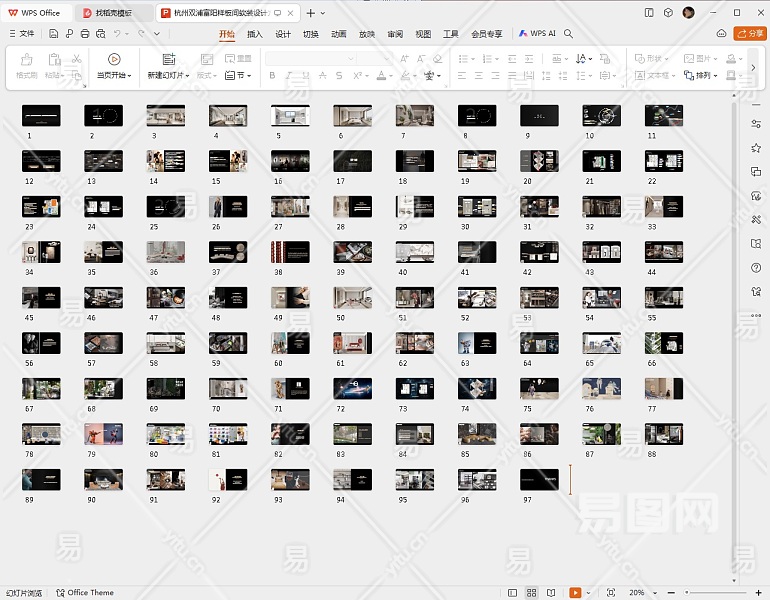Switch to the 设计 ribbon tab
The image size is (770, 600).
283,34
